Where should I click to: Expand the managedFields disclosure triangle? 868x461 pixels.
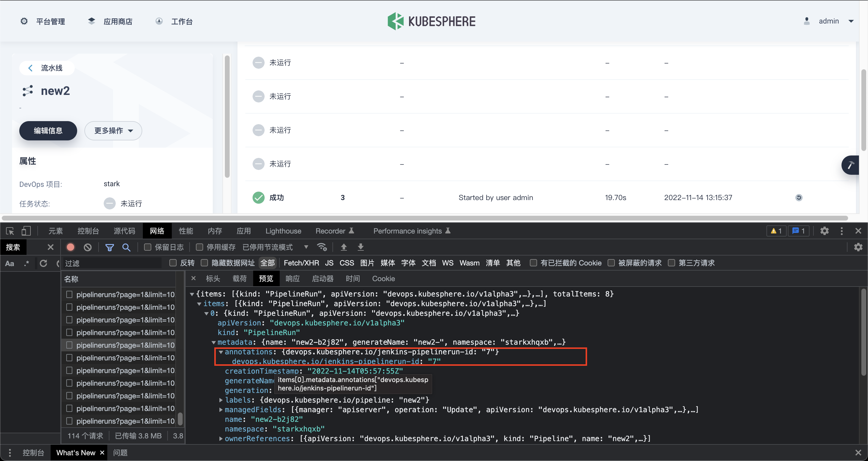click(x=221, y=410)
